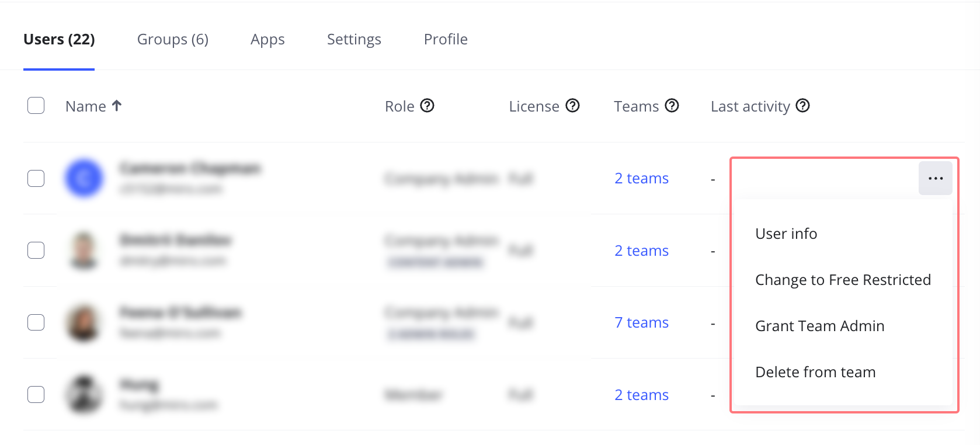980x445 pixels.
Task: Open the Profile tab
Action: pos(446,39)
